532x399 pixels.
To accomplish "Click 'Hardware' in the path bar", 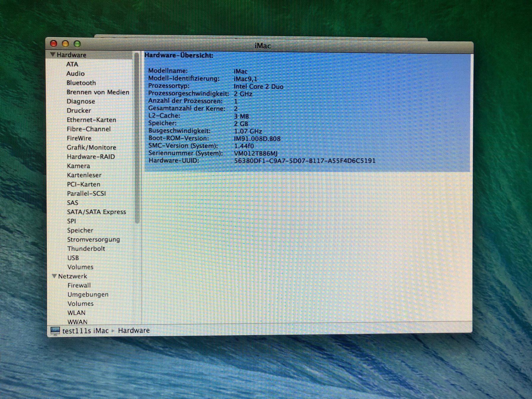I will [x=134, y=330].
